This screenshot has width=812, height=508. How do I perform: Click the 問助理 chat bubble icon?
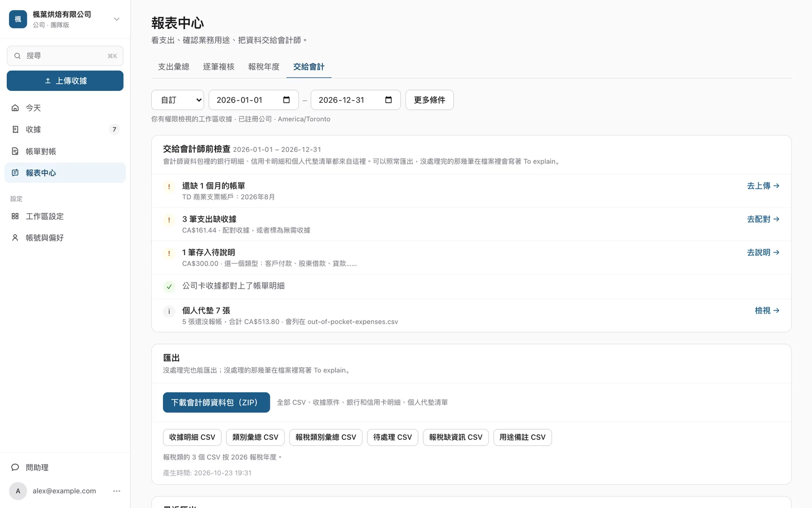[x=15, y=467]
